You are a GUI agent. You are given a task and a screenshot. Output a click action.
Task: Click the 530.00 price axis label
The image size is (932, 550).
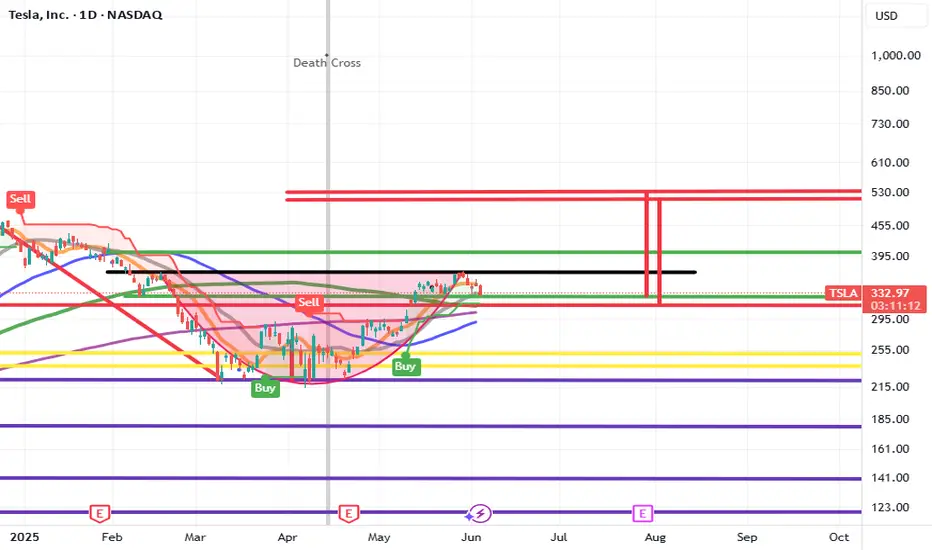point(890,192)
